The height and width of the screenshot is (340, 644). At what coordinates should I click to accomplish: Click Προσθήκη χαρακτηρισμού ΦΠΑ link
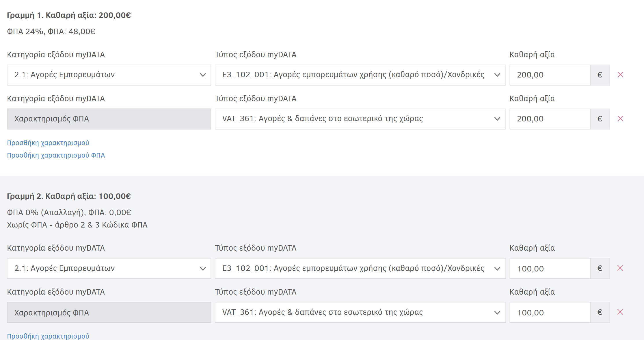tap(56, 155)
